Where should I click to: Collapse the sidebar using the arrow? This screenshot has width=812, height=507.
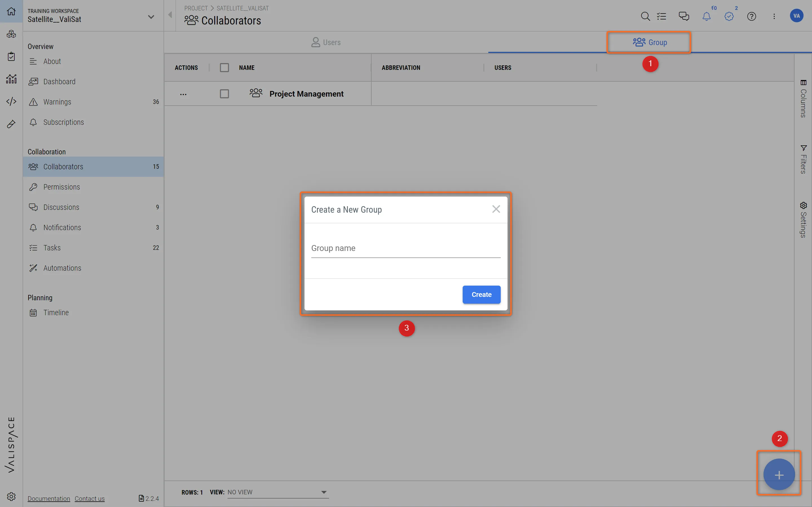tap(170, 15)
